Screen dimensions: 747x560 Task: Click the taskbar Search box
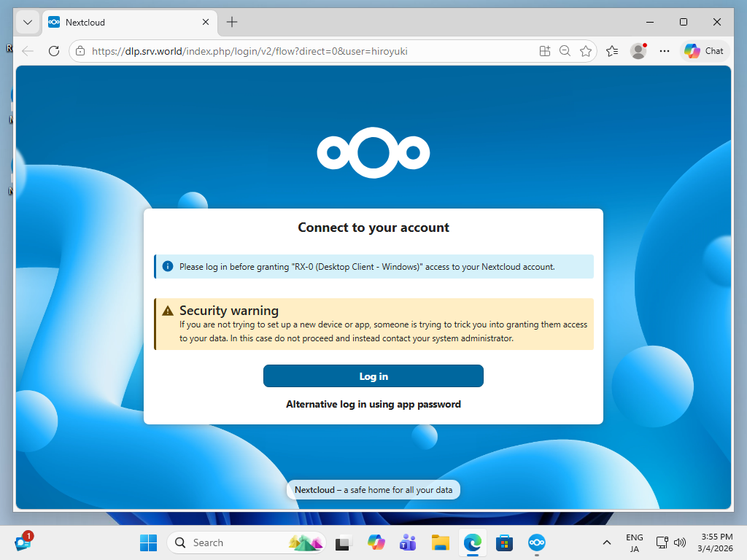[x=247, y=542]
